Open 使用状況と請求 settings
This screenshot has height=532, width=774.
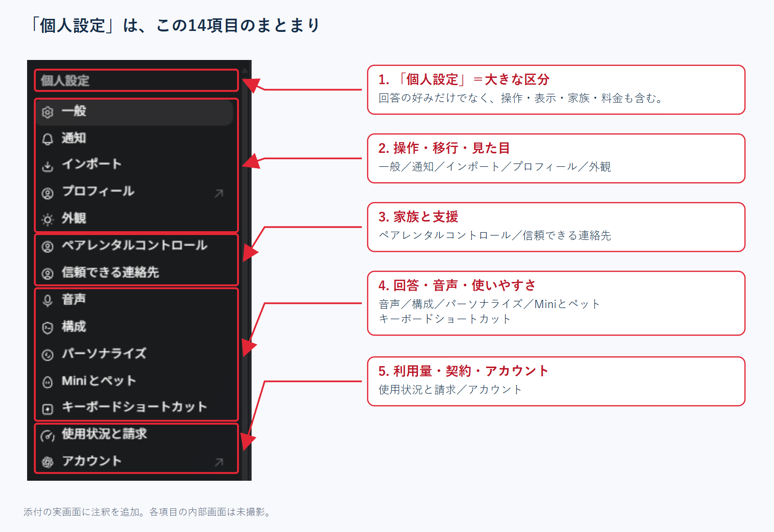pyautogui.click(x=134, y=435)
